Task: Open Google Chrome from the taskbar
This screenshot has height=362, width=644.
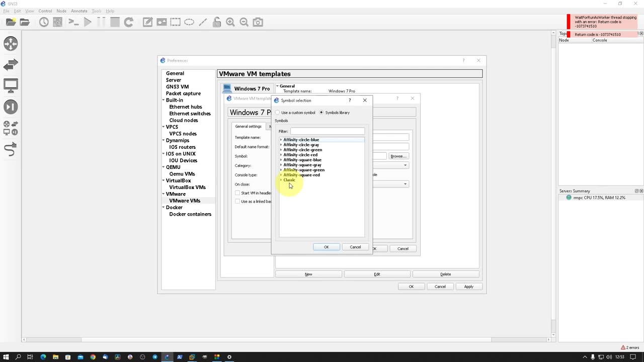Action: tap(93, 357)
